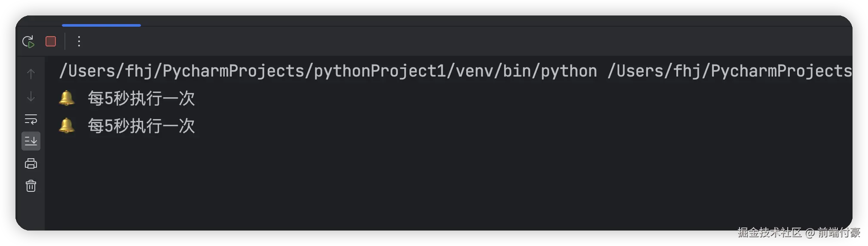This screenshot has width=868, height=246.
Task: Click the first 每5秒执行一次 output line
Action: point(141,98)
